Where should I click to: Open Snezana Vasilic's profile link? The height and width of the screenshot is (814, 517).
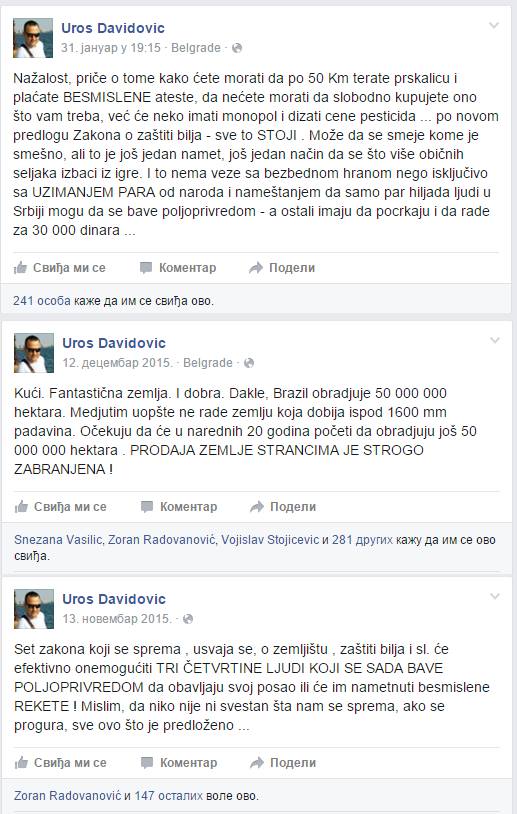[59, 539]
